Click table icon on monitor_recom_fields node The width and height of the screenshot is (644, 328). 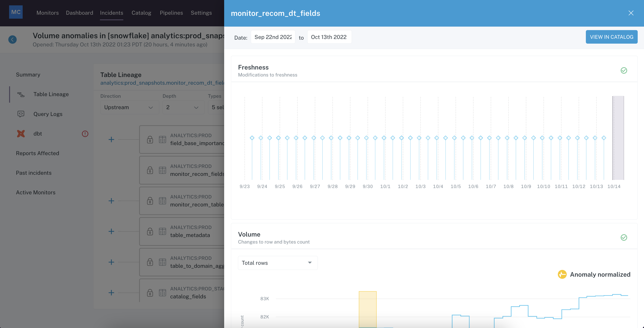(163, 170)
